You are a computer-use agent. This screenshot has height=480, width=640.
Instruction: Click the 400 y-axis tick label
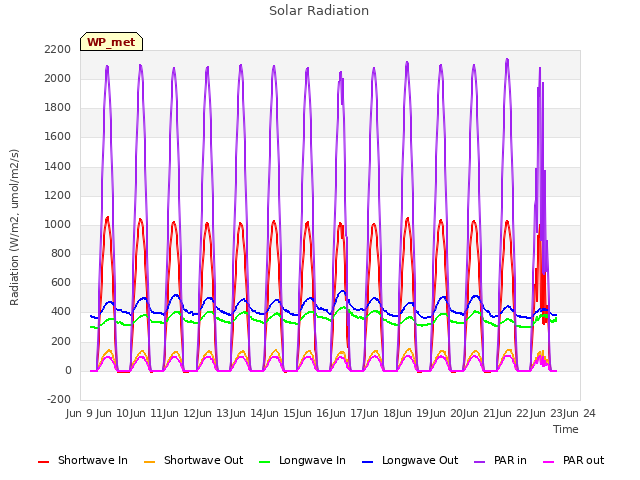[x=61, y=312]
